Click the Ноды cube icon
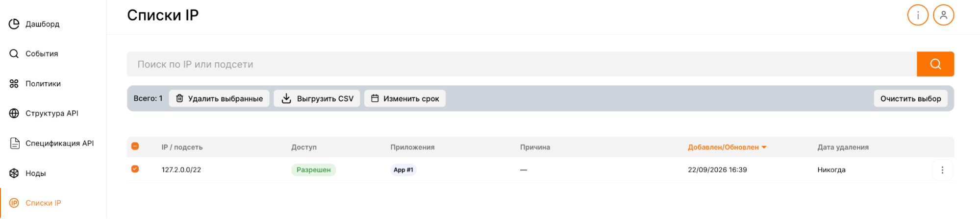The height and width of the screenshot is (219, 980). point(14,173)
